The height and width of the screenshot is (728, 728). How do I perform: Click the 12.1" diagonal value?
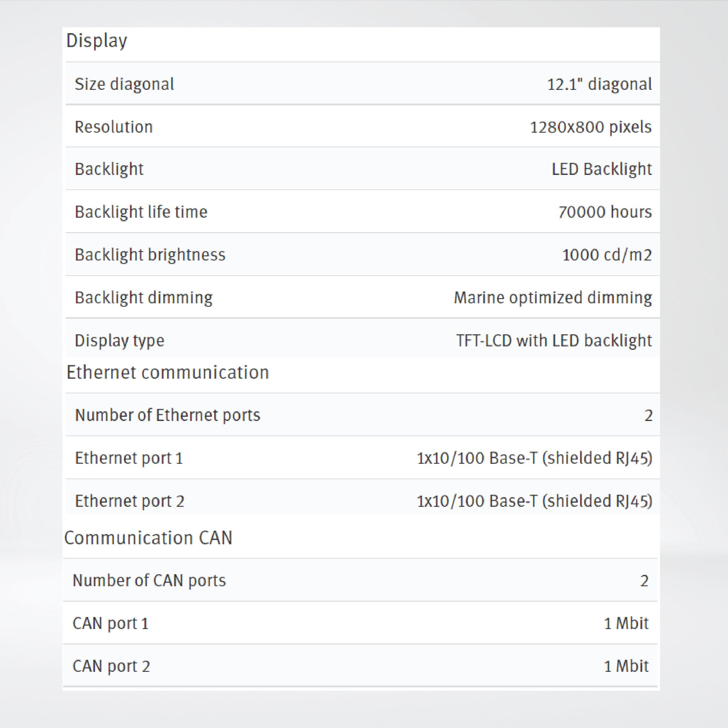point(599,84)
